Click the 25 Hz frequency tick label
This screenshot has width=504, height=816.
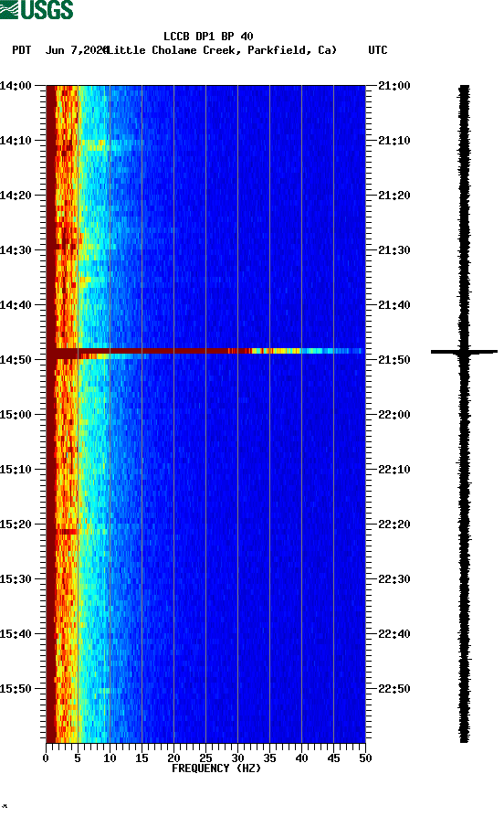[x=205, y=758]
